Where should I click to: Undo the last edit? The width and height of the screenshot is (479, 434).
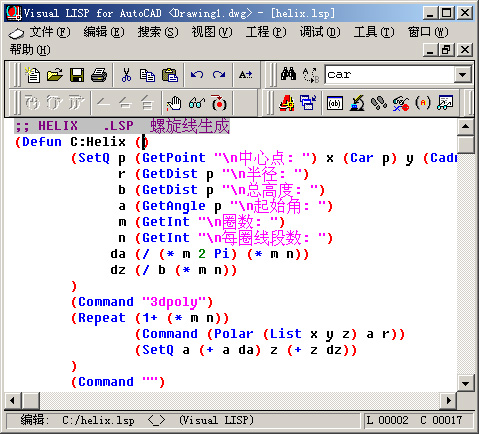click(197, 75)
